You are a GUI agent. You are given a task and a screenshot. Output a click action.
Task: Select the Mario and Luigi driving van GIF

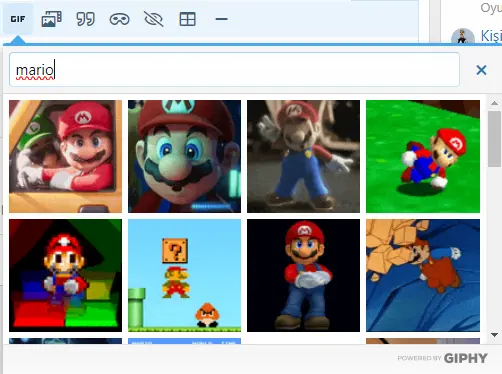coord(65,156)
